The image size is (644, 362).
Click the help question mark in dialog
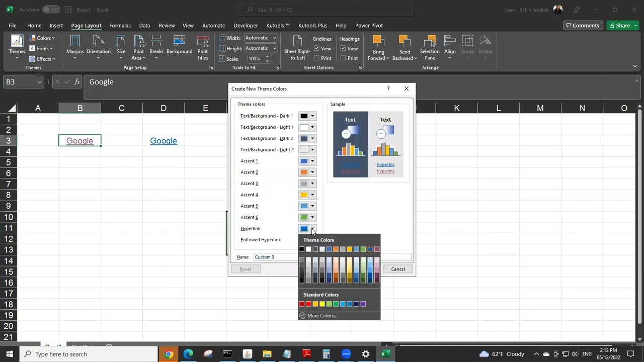click(x=388, y=88)
